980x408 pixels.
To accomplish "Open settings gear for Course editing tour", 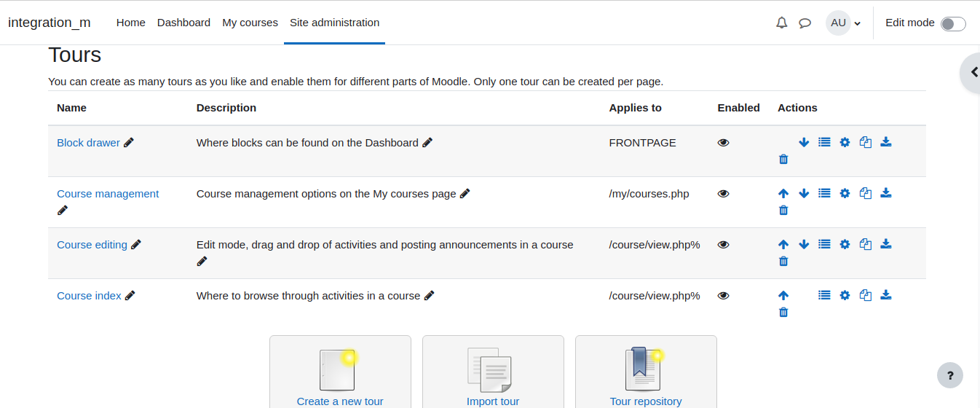I will coord(845,244).
